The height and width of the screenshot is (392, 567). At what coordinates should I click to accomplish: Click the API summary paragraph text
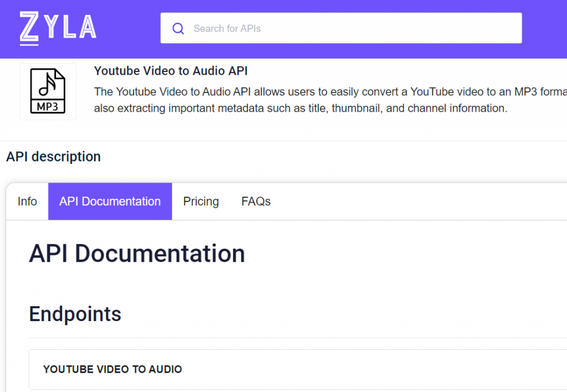point(330,100)
